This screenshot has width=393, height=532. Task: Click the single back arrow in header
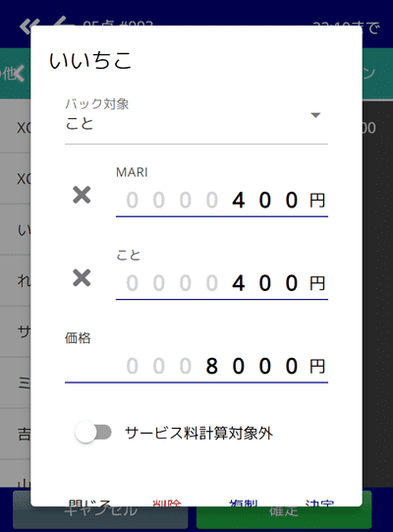63,22
